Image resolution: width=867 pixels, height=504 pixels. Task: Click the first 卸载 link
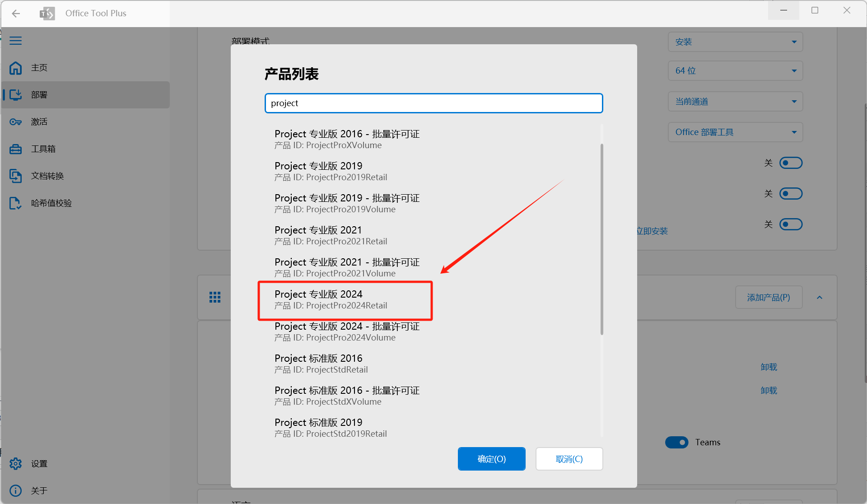(x=769, y=367)
